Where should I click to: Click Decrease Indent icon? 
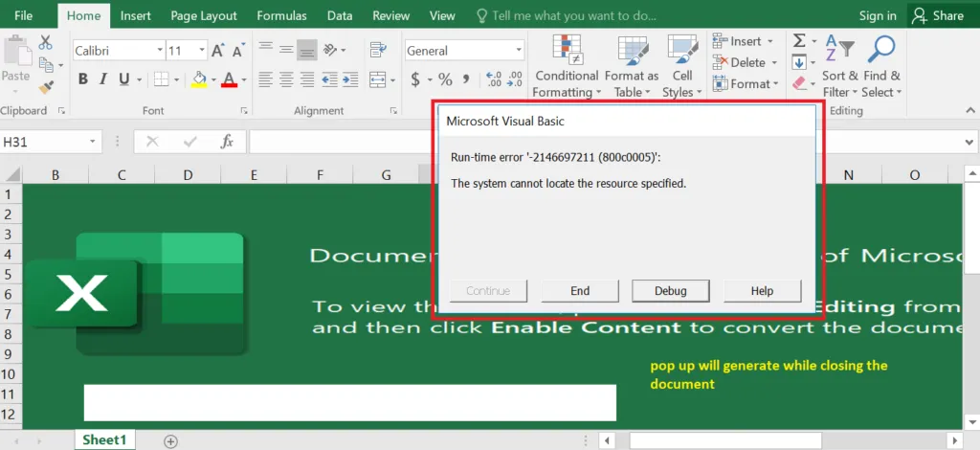329,79
